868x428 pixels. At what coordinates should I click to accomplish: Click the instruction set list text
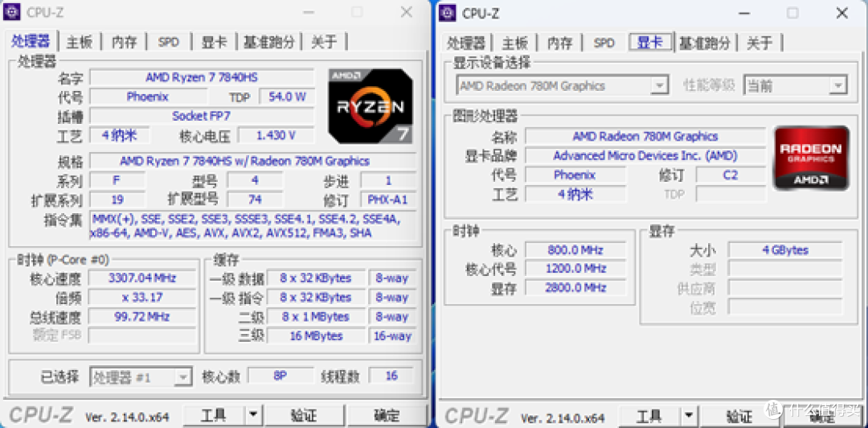coord(252,226)
